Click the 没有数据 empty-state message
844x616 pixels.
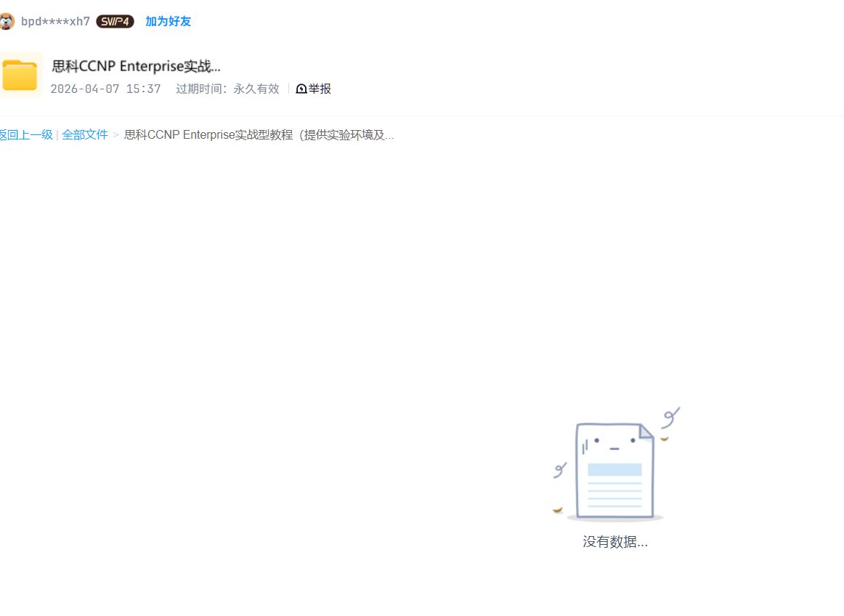[614, 541]
